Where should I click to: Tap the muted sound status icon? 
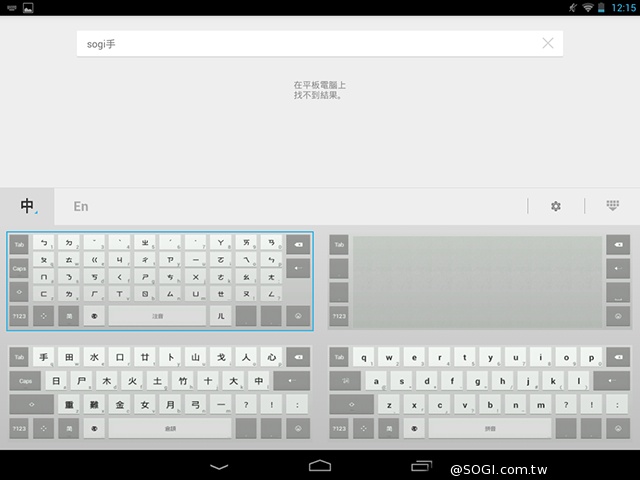tap(573, 7)
